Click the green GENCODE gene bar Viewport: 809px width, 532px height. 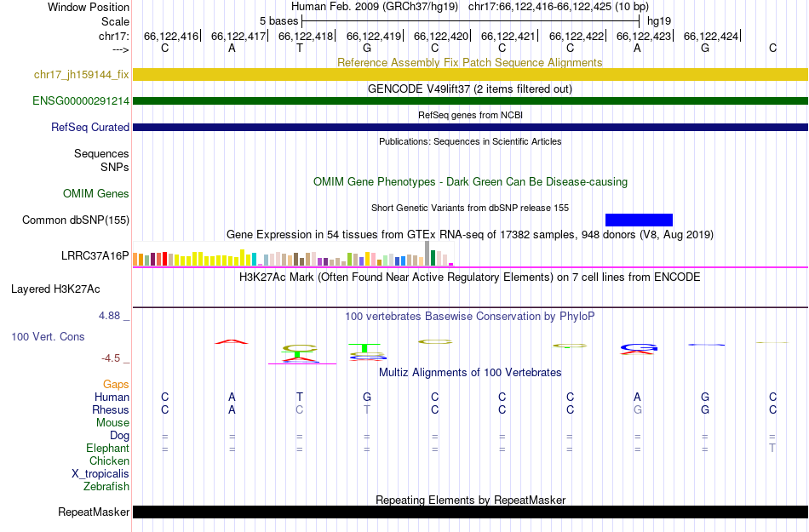470,100
